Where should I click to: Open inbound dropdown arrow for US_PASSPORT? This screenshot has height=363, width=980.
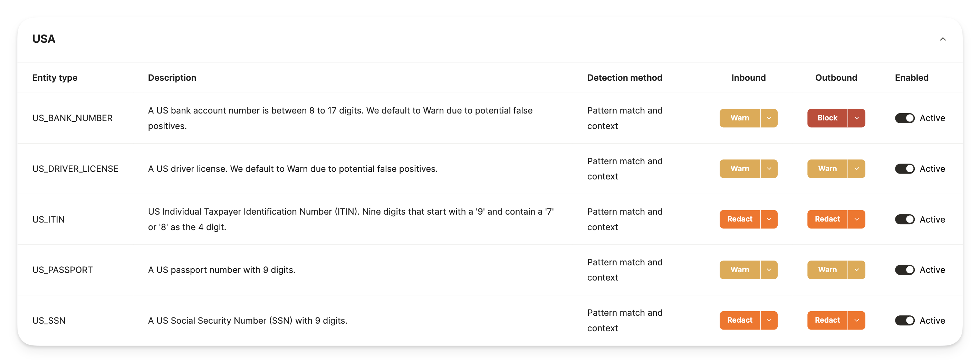coord(769,270)
